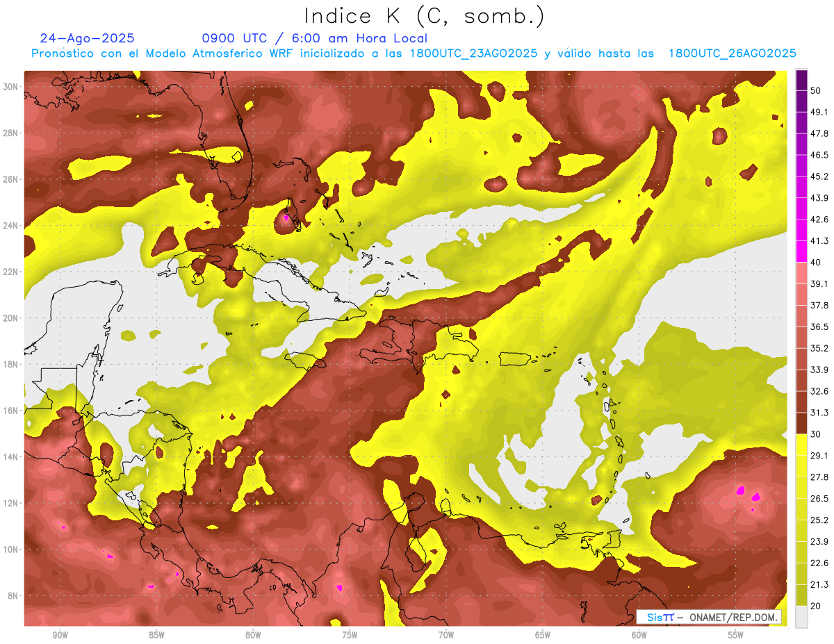Viewport: 834px width, 644px height.
Task: Click the dark purple swatch atop the legend
Action: [802, 81]
